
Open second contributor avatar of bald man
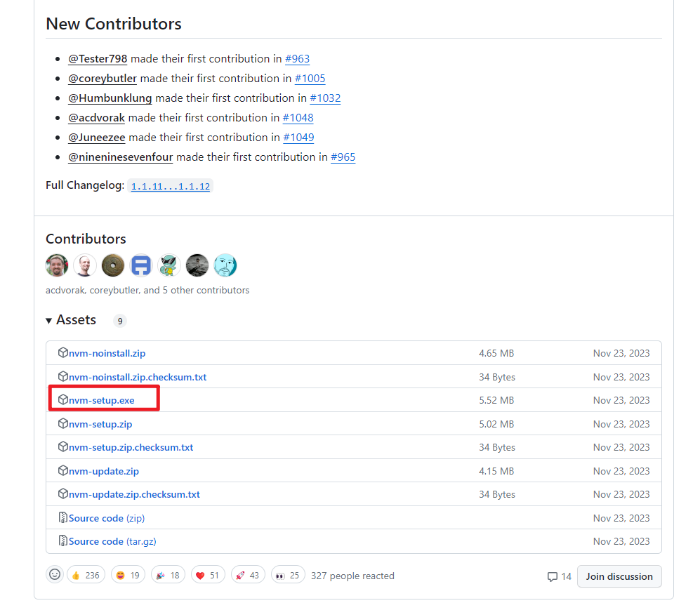(85, 265)
